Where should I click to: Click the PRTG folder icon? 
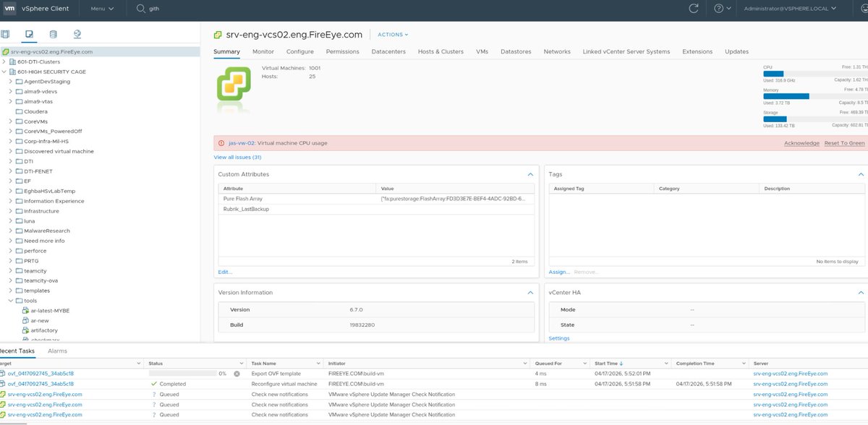(x=20, y=261)
